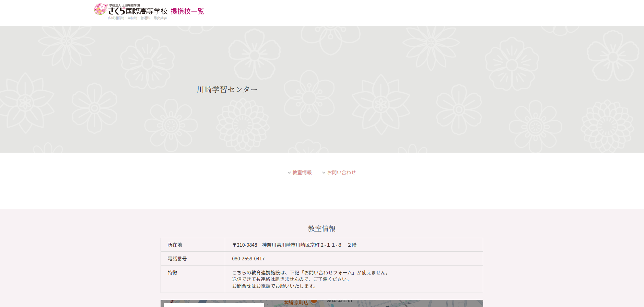The height and width of the screenshot is (307, 644).
Task: Jump to the 教室情報 anchor link
Action: pos(302,173)
